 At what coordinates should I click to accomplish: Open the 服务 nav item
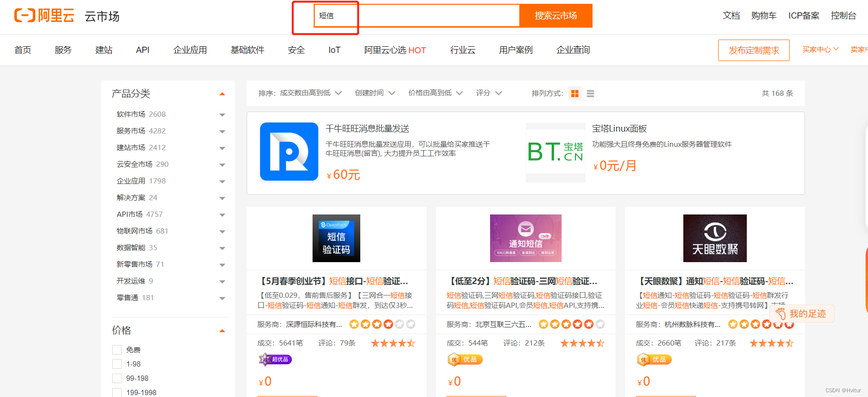pyautogui.click(x=63, y=50)
